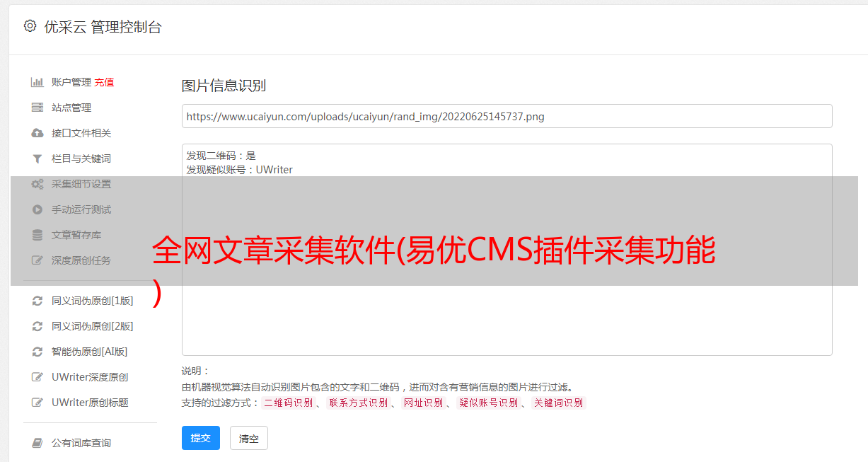Select the 疑似账号识别 filter tag
This screenshot has width=868, height=462.
coord(488,403)
